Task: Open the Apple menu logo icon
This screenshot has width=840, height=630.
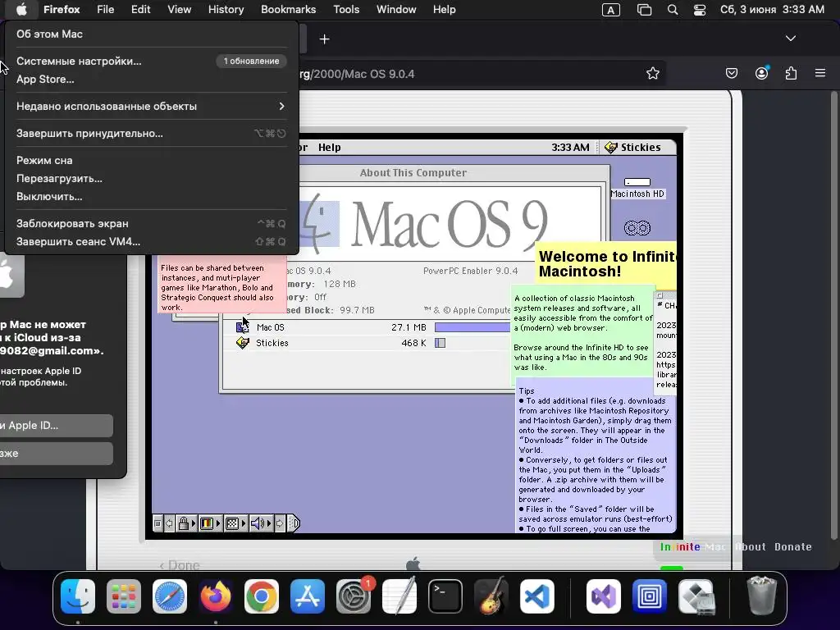Action: (x=21, y=10)
